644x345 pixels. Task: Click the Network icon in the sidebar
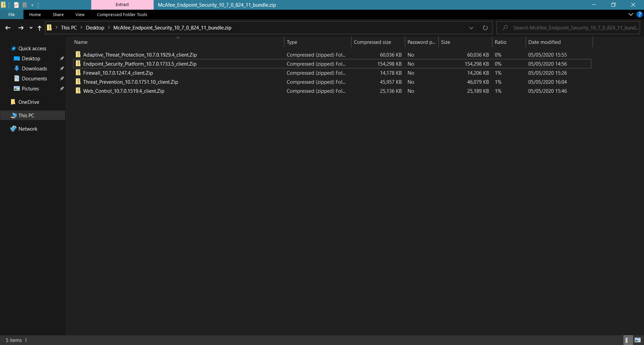pos(13,129)
